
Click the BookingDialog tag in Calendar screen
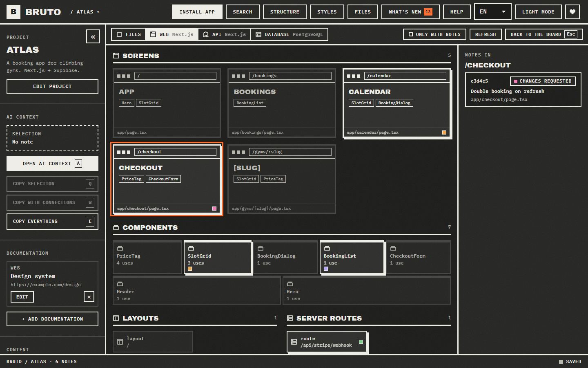point(394,103)
